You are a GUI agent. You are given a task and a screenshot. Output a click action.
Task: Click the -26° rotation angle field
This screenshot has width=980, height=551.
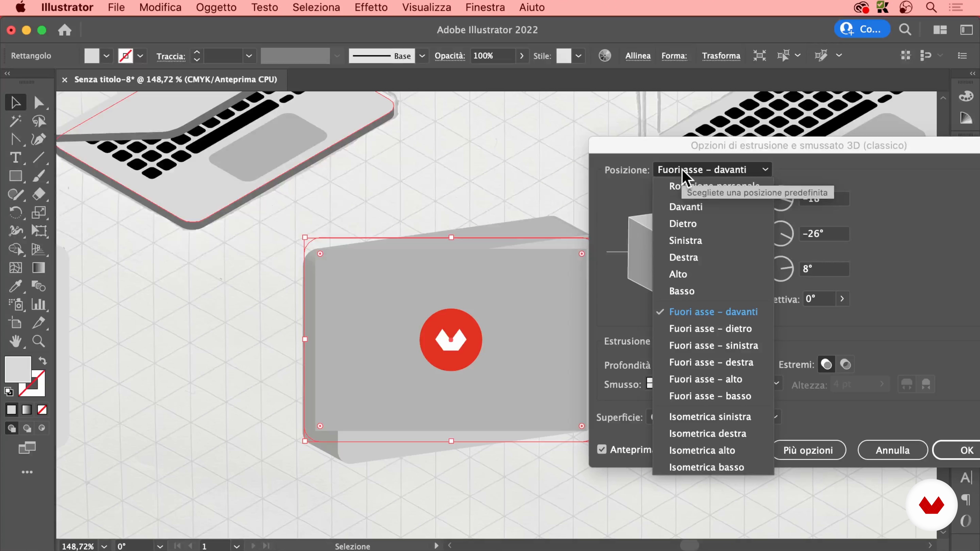click(824, 233)
